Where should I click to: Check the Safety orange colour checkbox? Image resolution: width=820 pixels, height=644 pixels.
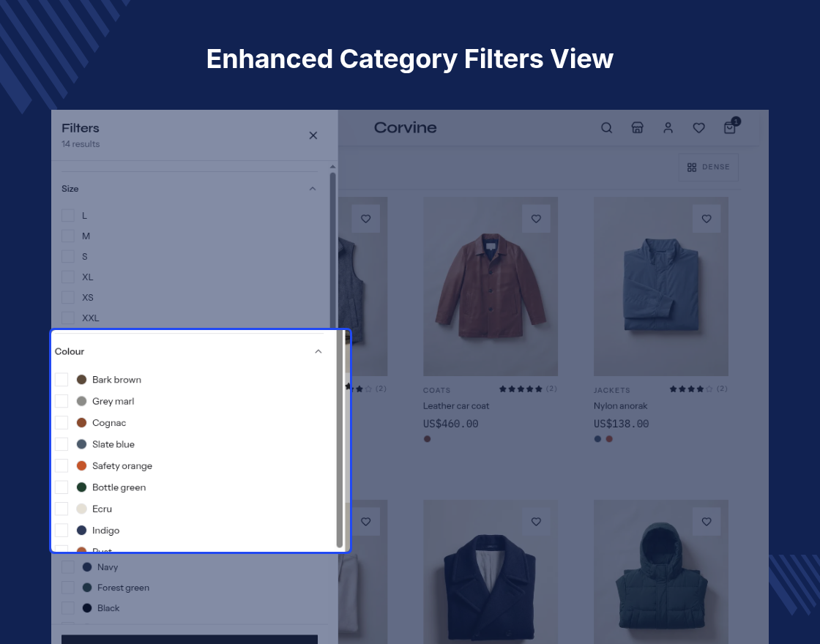coord(61,465)
